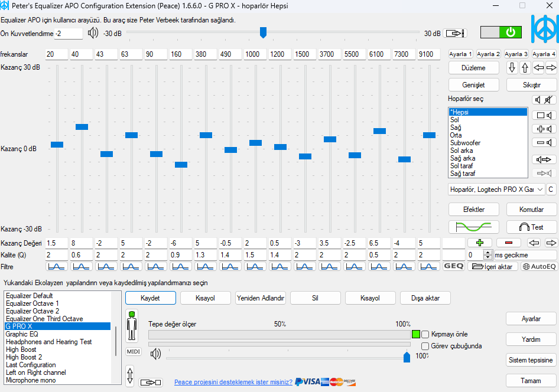
Task: Click the Ön Kuvvetlendirme value field
Action: point(69,34)
